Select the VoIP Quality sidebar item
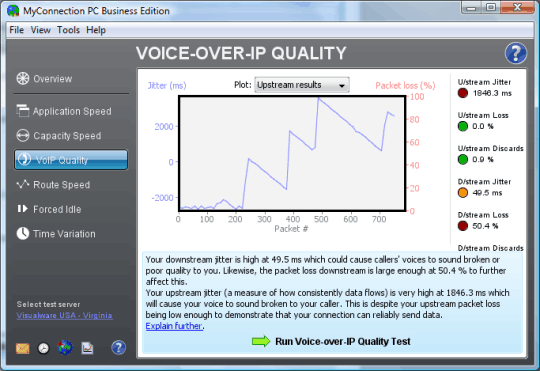The width and height of the screenshot is (540, 371). [71, 160]
